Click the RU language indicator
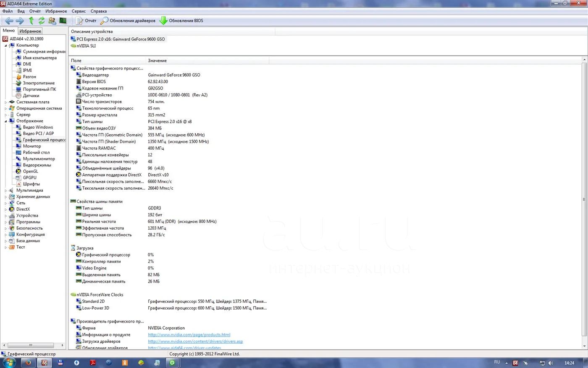Screen dimensions: 588x368 497,362
